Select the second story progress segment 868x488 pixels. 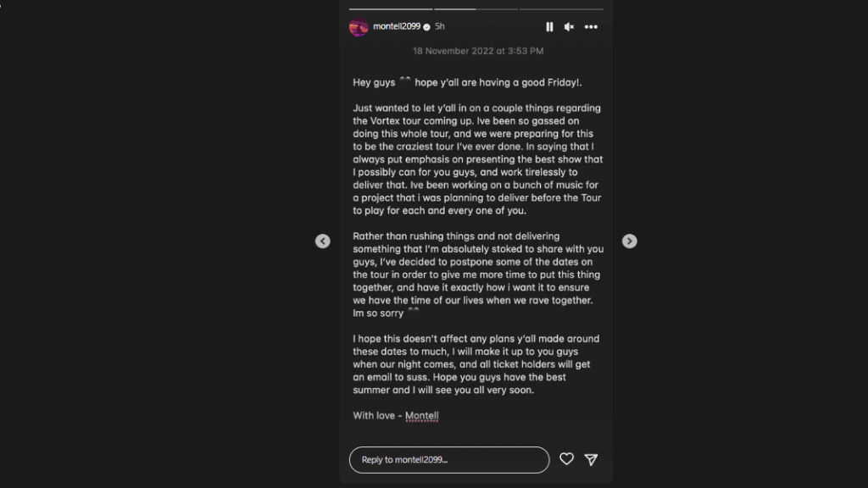coord(476,8)
